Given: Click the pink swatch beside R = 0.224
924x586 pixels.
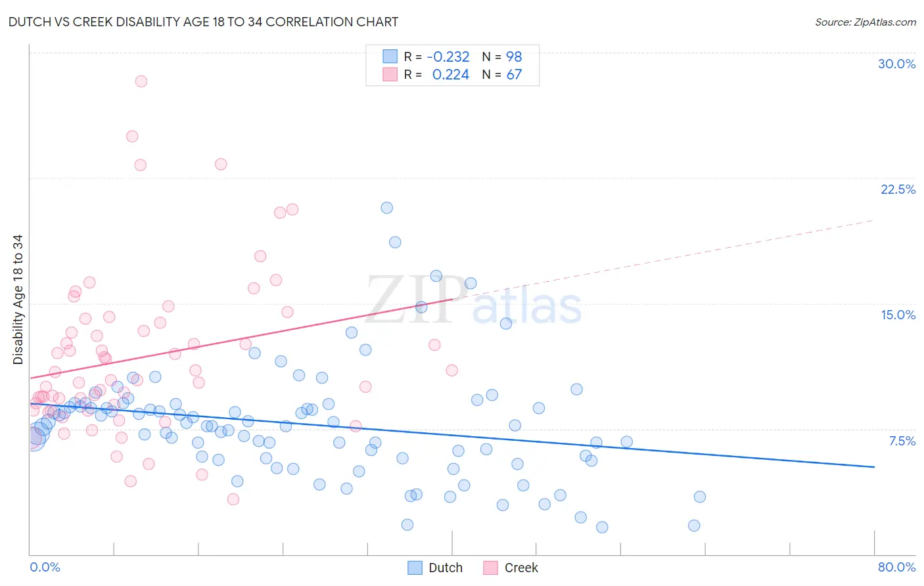Looking at the screenshot, I should (390, 75).
